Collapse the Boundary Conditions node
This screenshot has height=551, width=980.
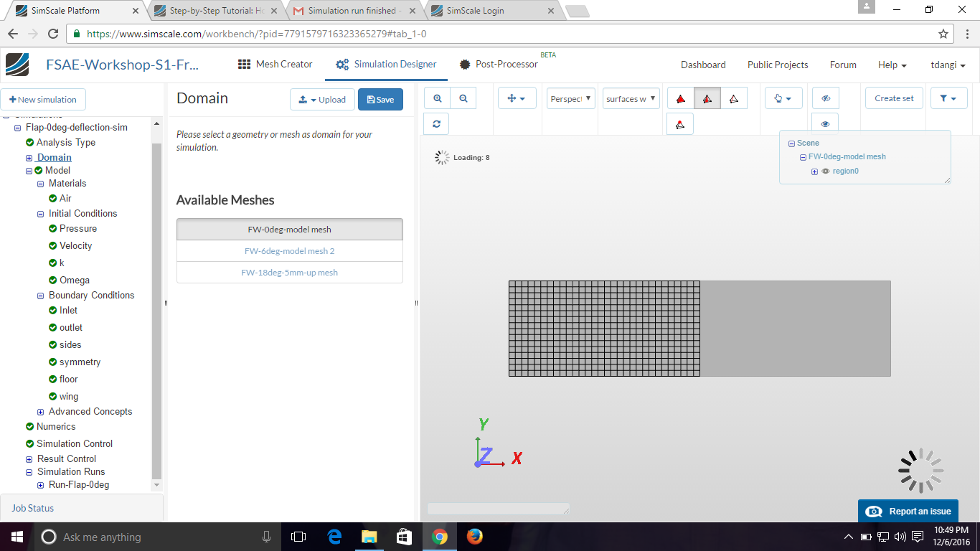41,296
